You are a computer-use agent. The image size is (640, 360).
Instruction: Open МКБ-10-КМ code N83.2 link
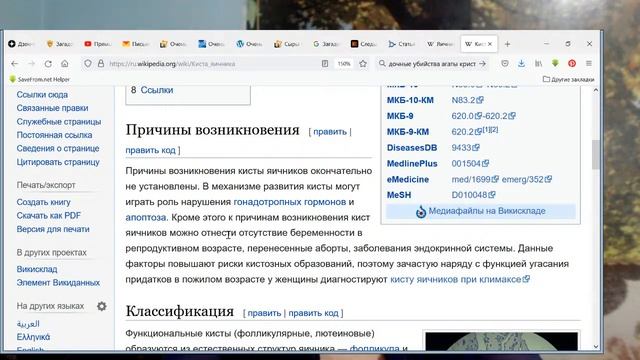(x=467, y=100)
